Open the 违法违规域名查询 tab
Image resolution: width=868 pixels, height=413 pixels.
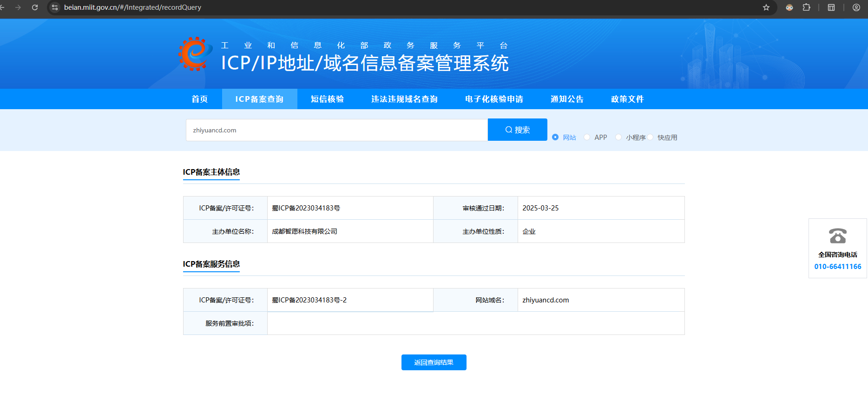click(404, 99)
